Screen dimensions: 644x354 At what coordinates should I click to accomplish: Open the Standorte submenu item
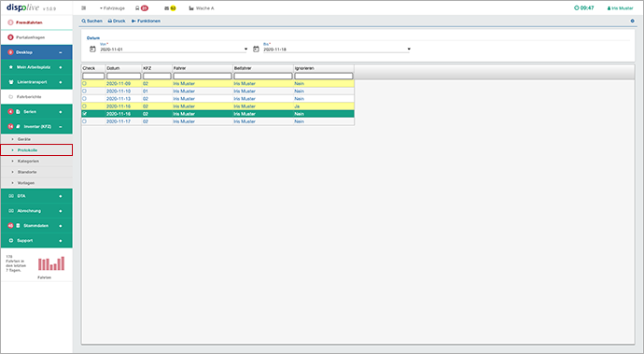pos(36,172)
